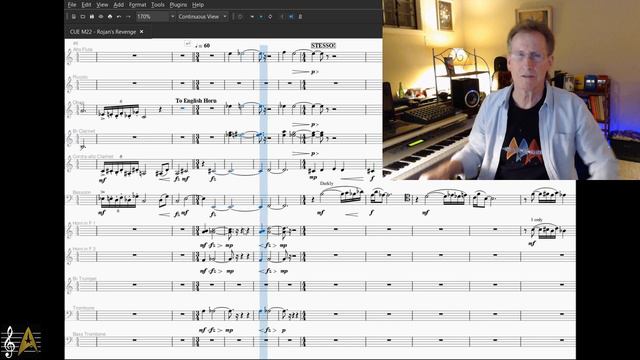Screen dimensions: 640x360
Task: Open the Help menu
Action: point(198,5)
